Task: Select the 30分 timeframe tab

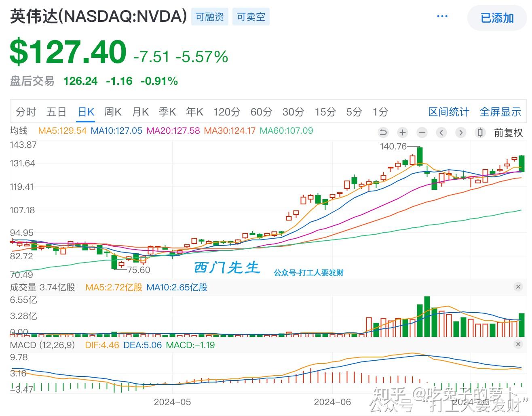Action: click(x=293, y=112)
